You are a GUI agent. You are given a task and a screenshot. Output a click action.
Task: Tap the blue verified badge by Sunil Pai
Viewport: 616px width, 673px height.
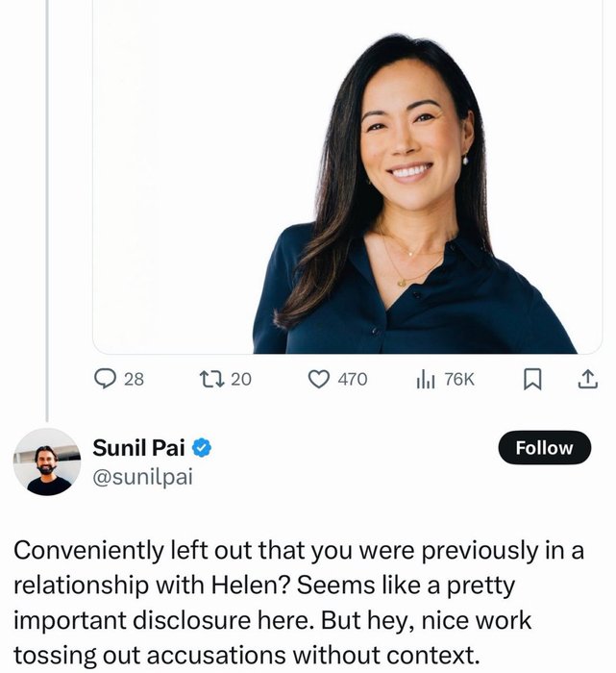(203, 447)
